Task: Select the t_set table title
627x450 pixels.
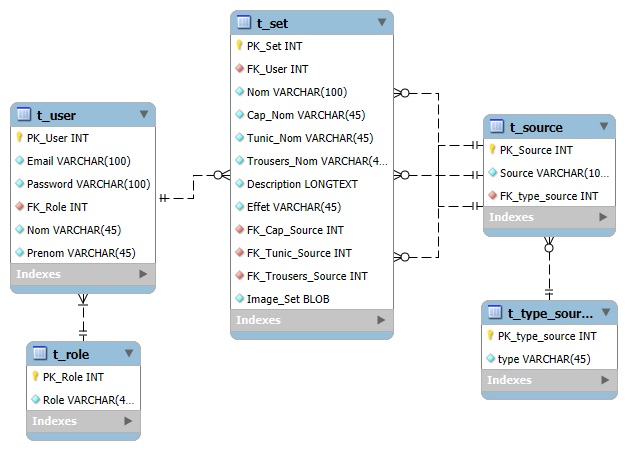Action: [x=272, y=23]
